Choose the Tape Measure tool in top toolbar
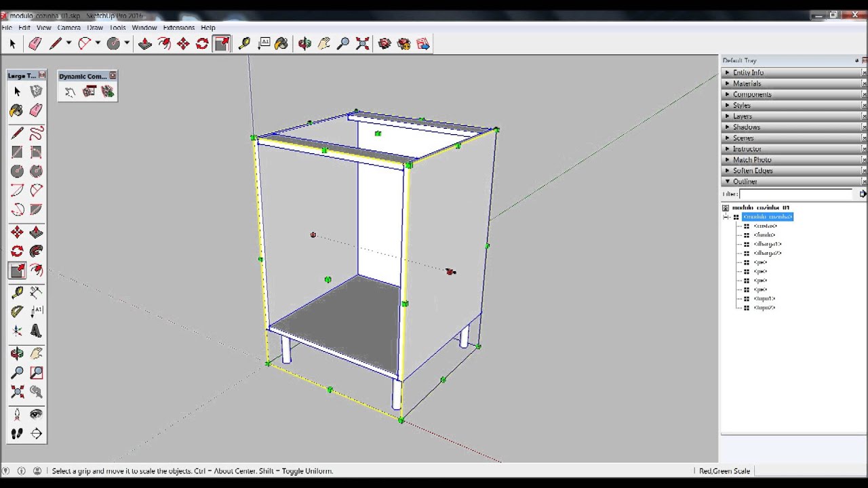The width and height of the screenshot is (868, 488). point(244,43)
